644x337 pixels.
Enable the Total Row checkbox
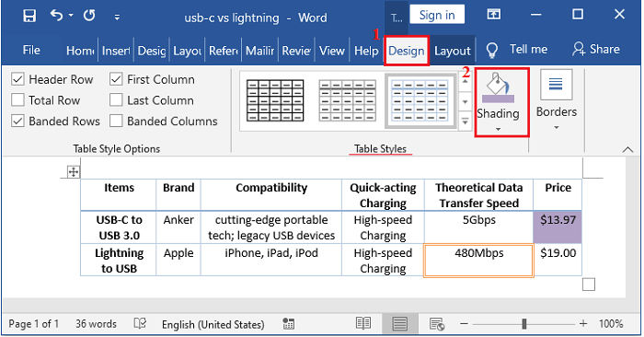18,99
